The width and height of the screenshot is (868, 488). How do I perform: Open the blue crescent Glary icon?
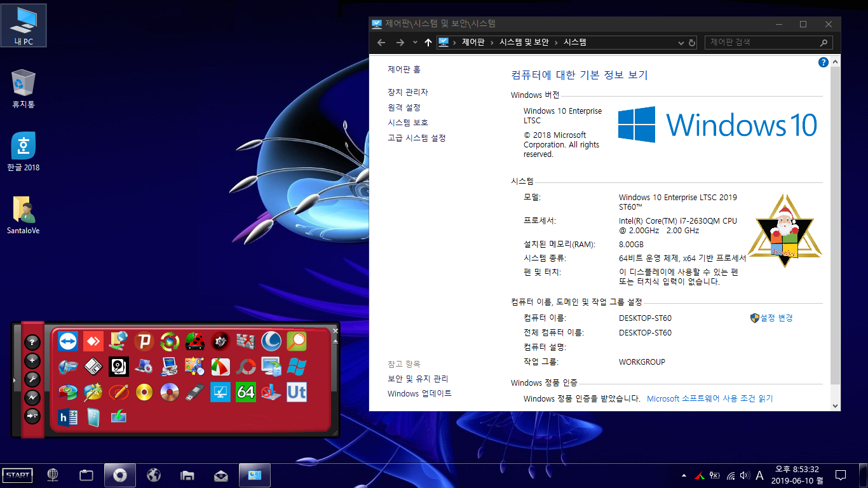[271, 342]
